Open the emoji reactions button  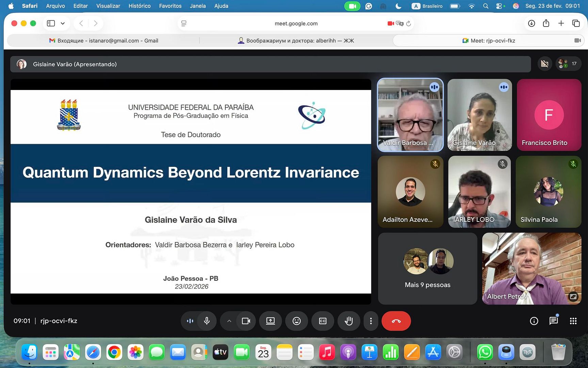coord(296,321)
